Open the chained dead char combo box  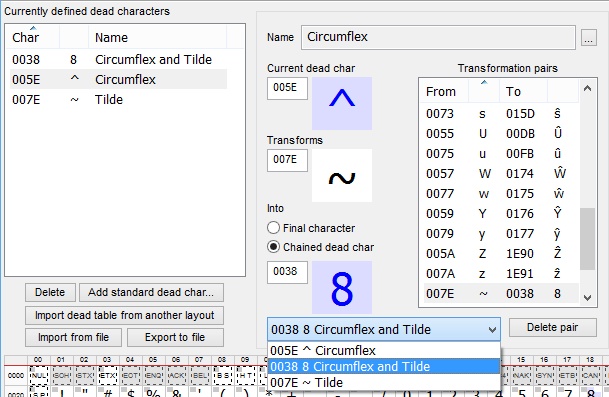click(383, 329)
